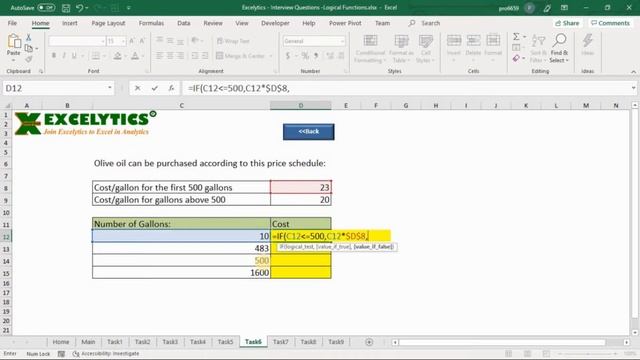The height and width of the screenshot is (360, 640).
Task: Click the AutoSum sigma icon
Action: click(516, 37)
